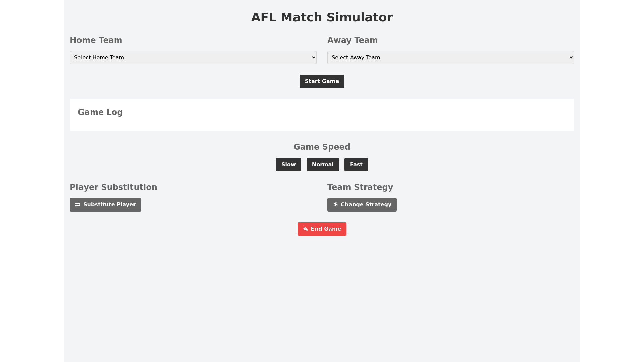
Task: Click the Player Substitution heading
Action: pyautogui.click(x=113, y=187)
